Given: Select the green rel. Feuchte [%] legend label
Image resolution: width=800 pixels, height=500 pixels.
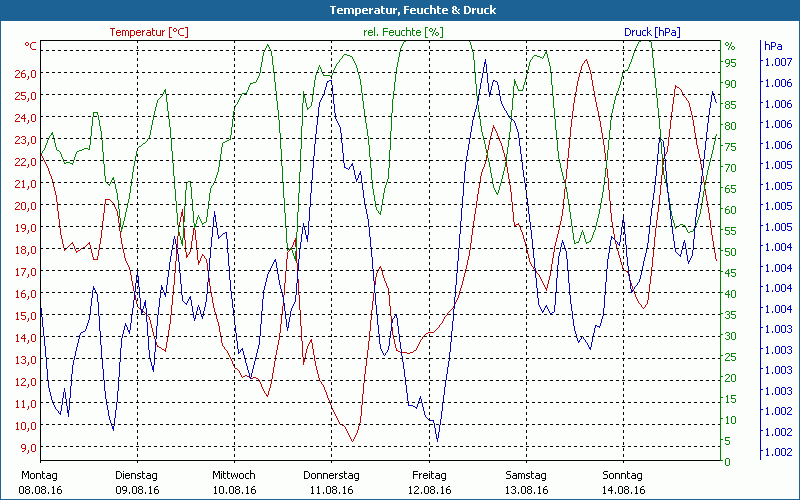Looking at the screenshot, I should [403, 32].
